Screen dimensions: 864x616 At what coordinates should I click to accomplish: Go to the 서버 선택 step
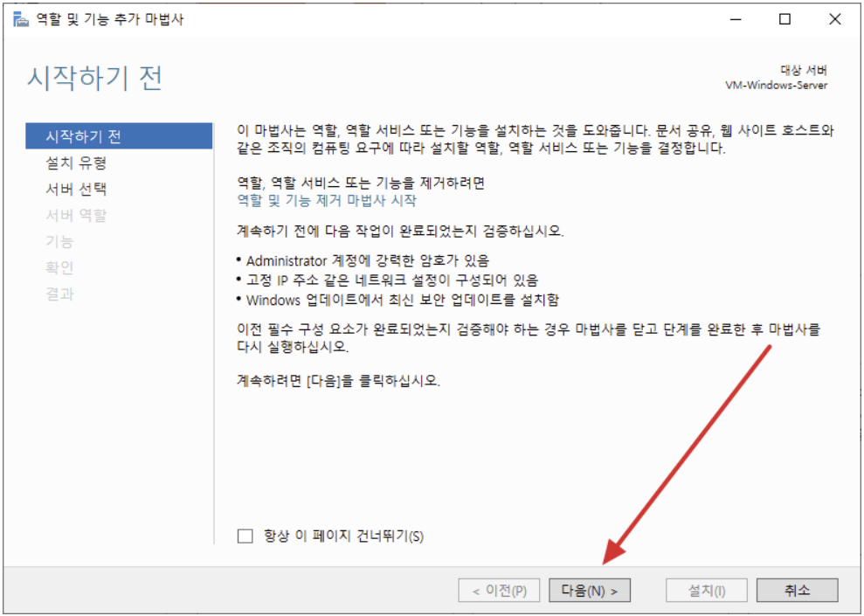coord(76,189)
